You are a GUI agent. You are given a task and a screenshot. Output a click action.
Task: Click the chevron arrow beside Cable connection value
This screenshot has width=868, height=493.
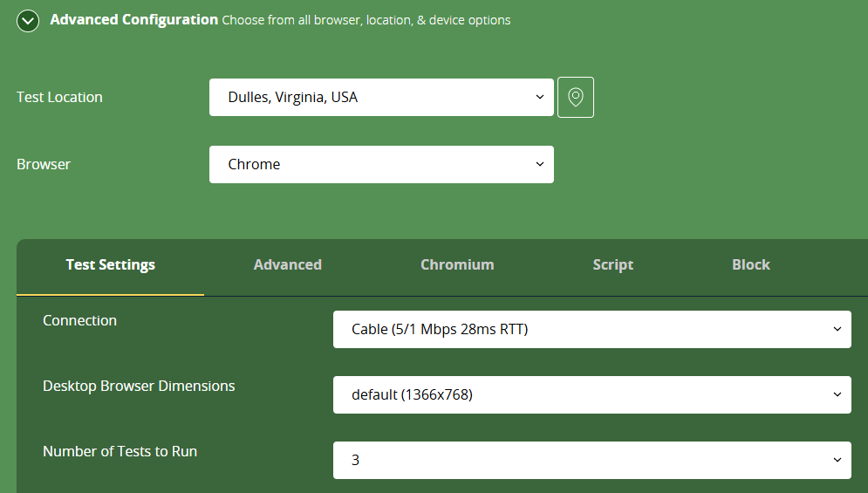[x=837, y=330]
